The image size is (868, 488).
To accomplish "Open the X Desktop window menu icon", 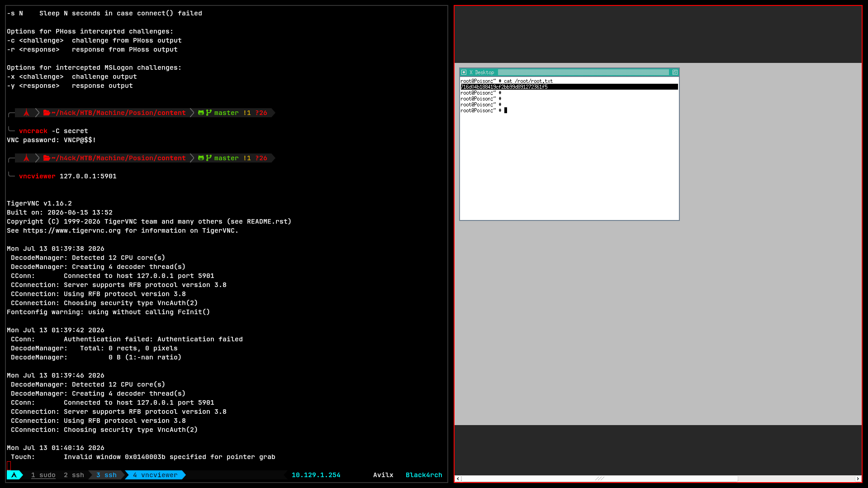I will pyautogui.click(x=464, y=72).
